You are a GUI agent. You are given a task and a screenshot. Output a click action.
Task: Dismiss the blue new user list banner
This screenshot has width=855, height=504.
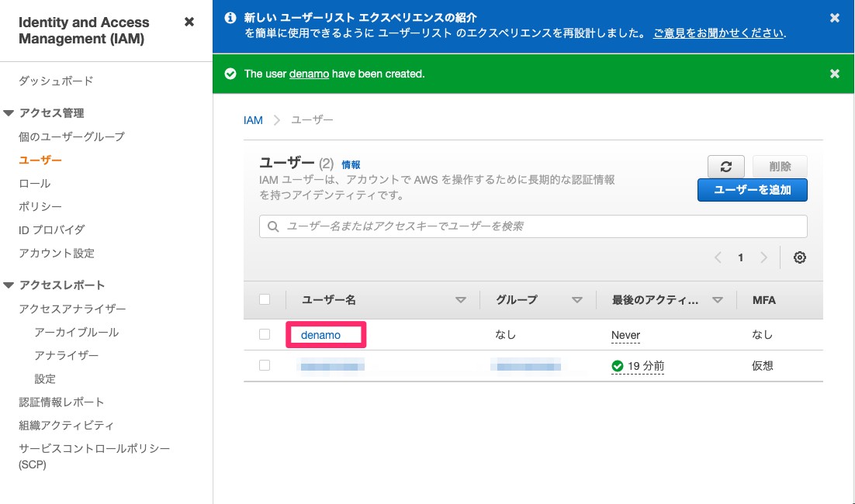pos(834,18)
